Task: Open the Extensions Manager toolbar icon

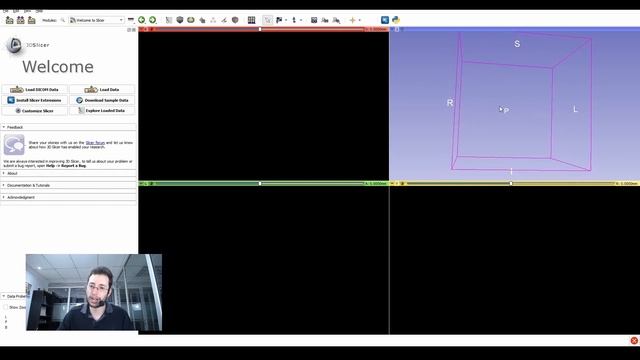Action: click(x=385, y=20)
